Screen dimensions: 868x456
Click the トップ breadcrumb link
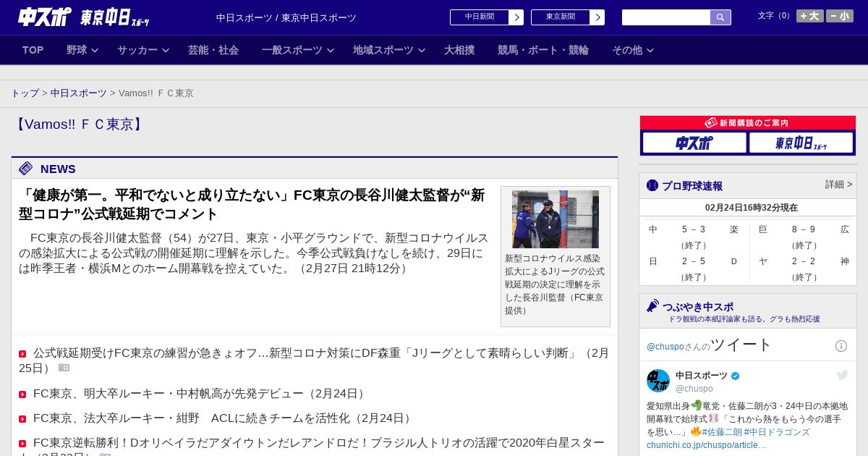(25, 93)
